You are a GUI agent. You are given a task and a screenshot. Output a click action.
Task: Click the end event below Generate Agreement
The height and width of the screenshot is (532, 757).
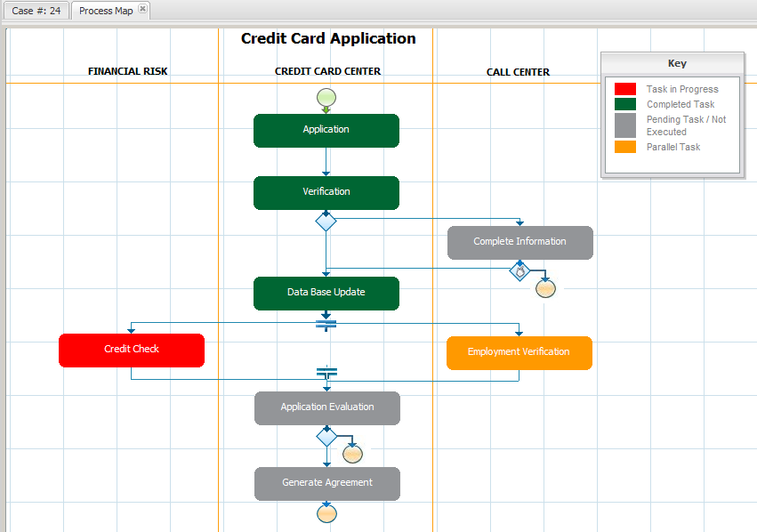coord(326,513)
